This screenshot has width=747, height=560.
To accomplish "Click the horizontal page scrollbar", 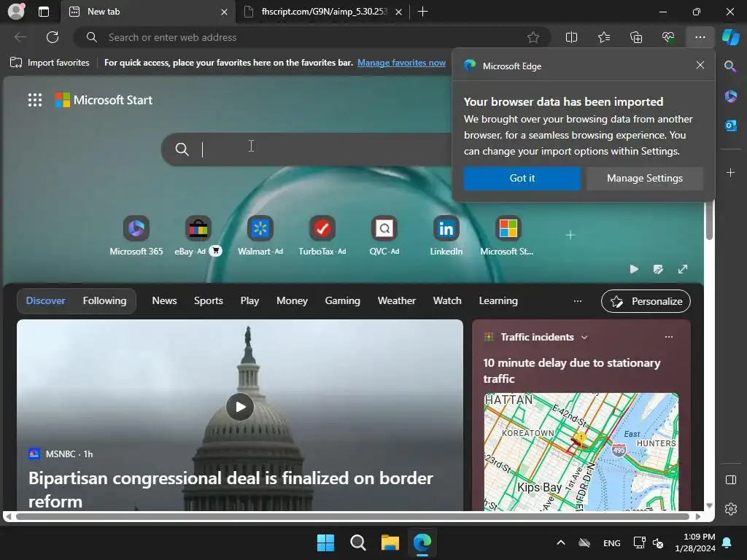I will tap(352, 516).
